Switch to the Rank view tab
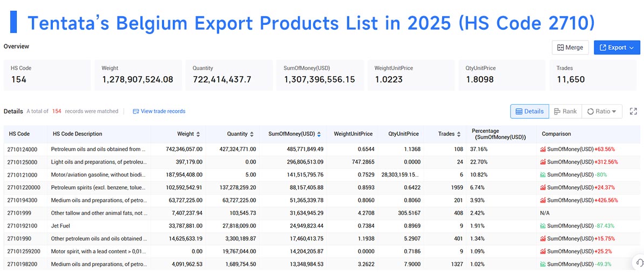The width and height of the screenshot is (644, 276). (565, 111)
